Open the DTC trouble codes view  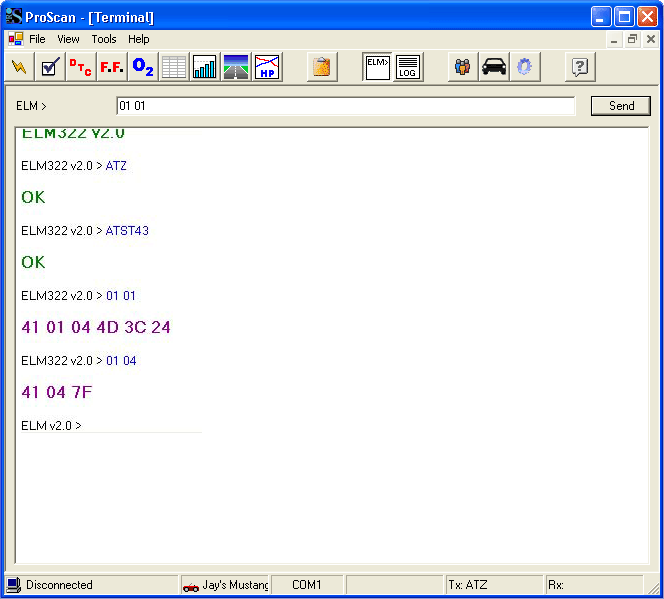click(x=81, y=66)
